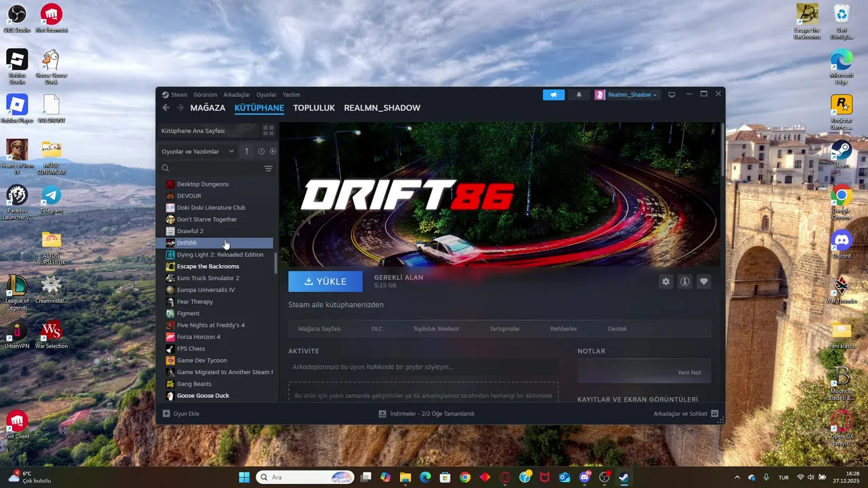Toggle the ready-to-play filter icon

(x=273, y=151)
